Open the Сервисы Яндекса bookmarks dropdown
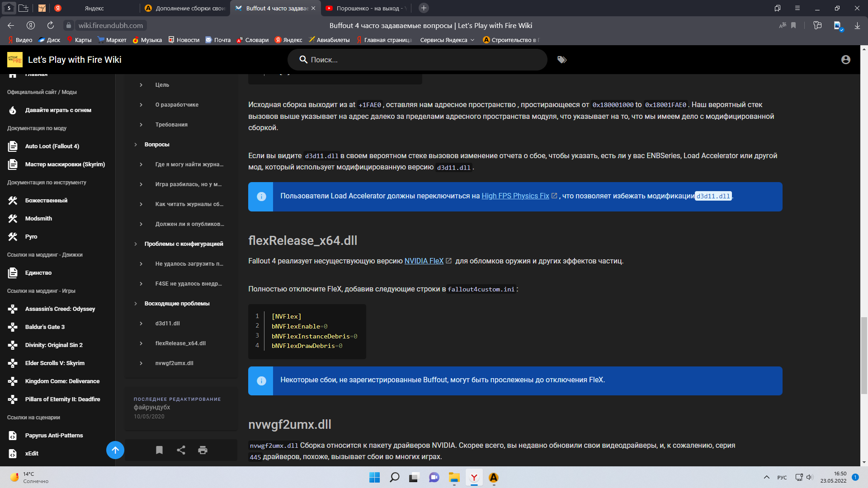The height and width of the screenshot is (488, 868). (447, 40)
